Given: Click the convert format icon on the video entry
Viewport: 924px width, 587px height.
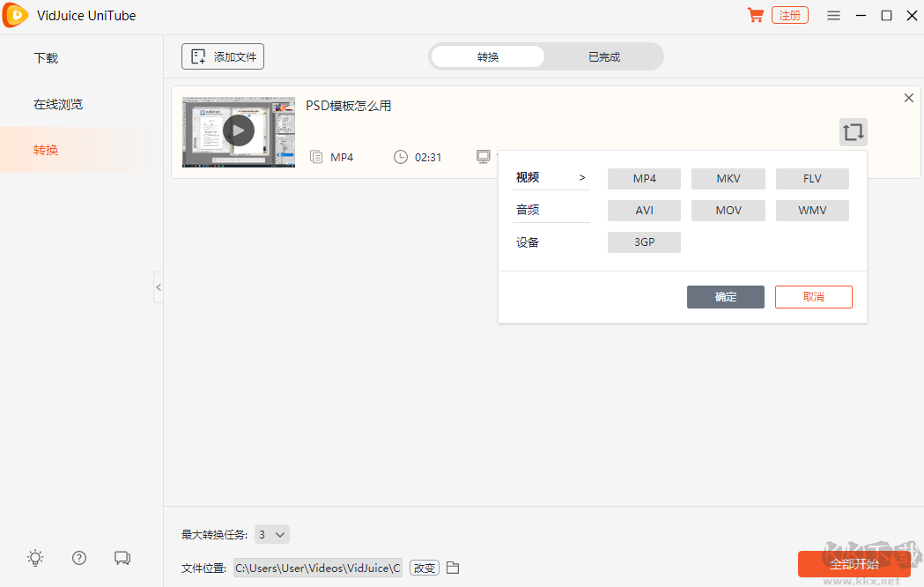Looking at the screenshot, I should pos(852,131).
